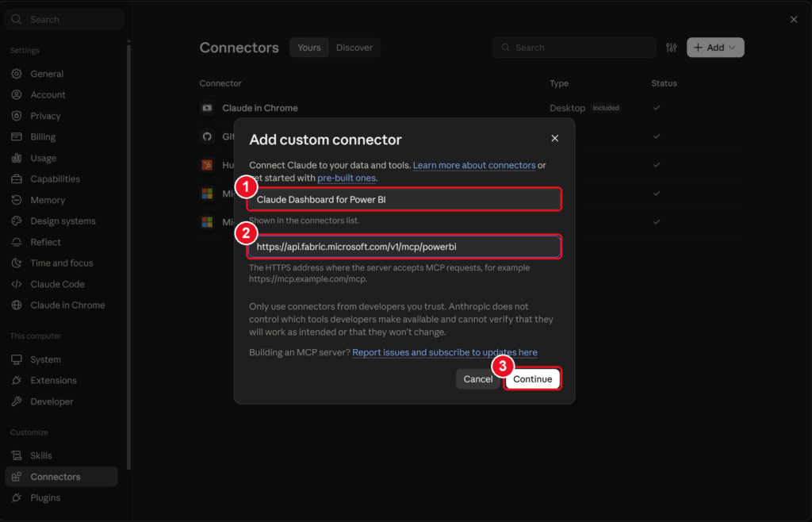Click the Claude in Chrome connector name
Screen dimensions: 812x522
pos(260,108)
